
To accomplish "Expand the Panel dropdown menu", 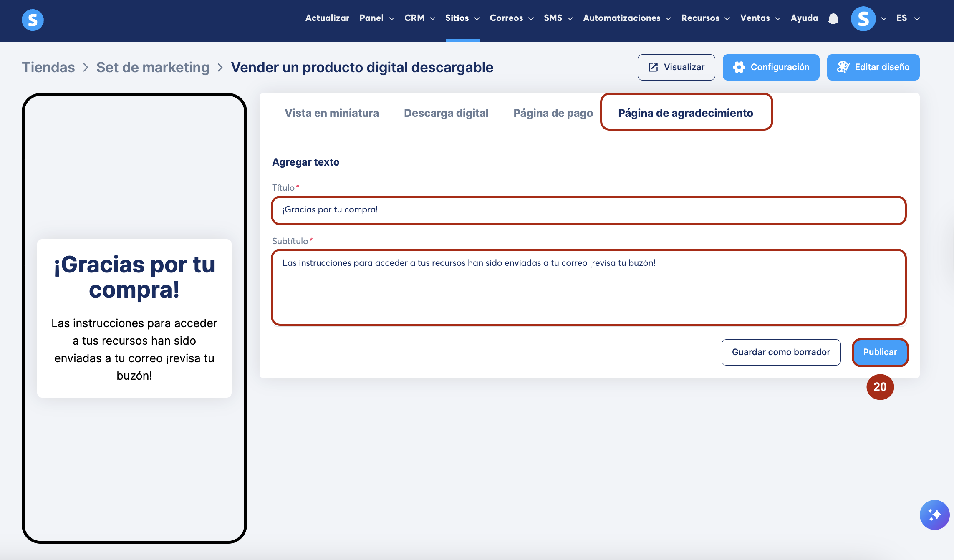I will click(x=376, y=18).
